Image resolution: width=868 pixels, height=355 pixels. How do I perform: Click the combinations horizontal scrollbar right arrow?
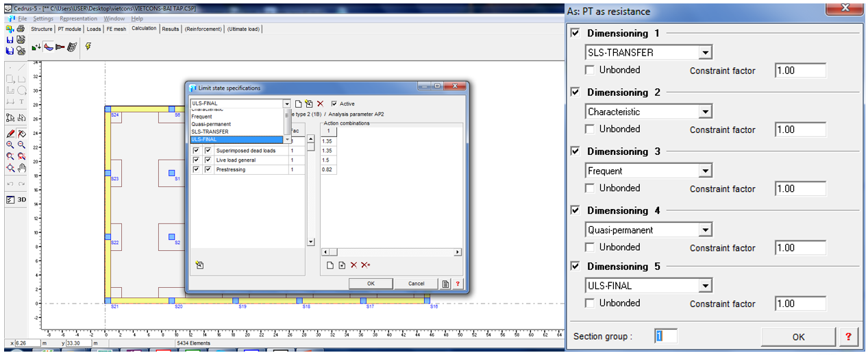458,252
